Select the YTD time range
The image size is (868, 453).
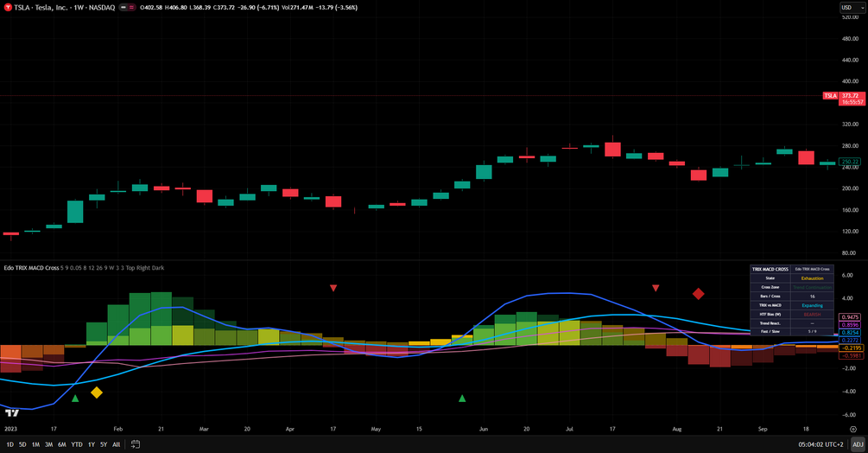click(x=77, y=444)
